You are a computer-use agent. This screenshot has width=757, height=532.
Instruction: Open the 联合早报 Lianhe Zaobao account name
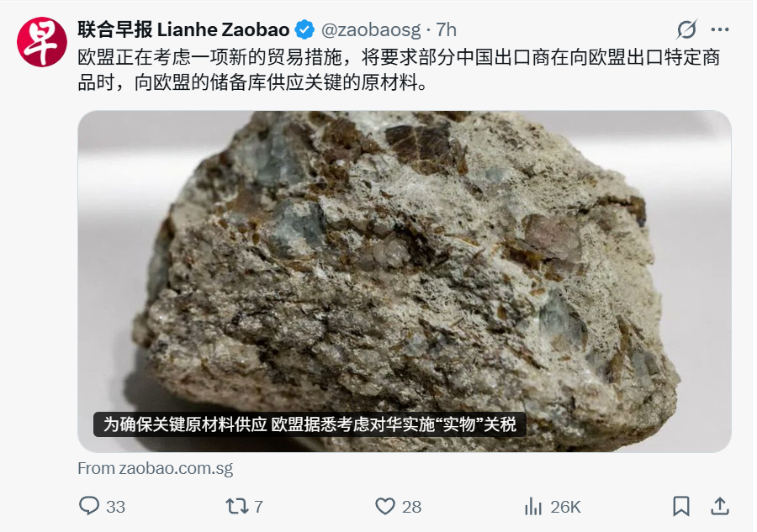(183, 30)
